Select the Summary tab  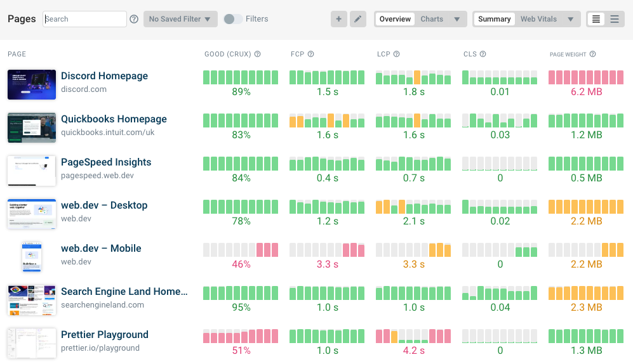click(494, 19)
